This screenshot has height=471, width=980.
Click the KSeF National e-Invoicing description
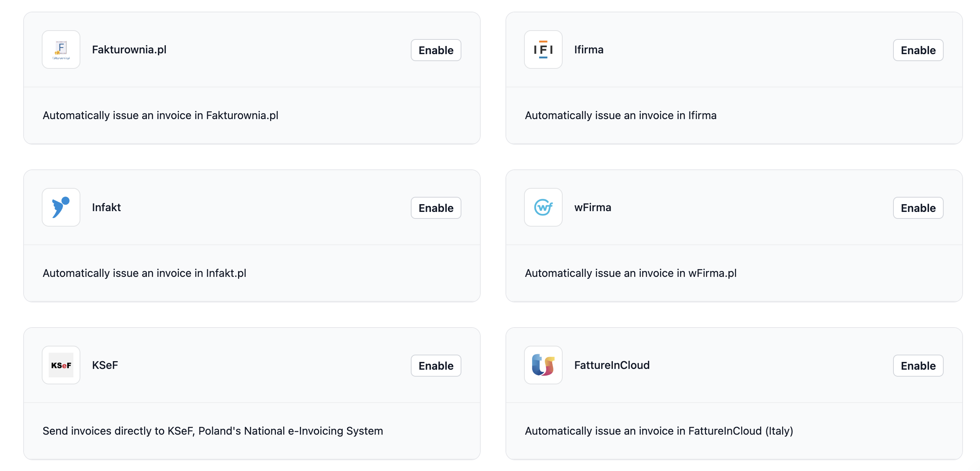[213, 431]
